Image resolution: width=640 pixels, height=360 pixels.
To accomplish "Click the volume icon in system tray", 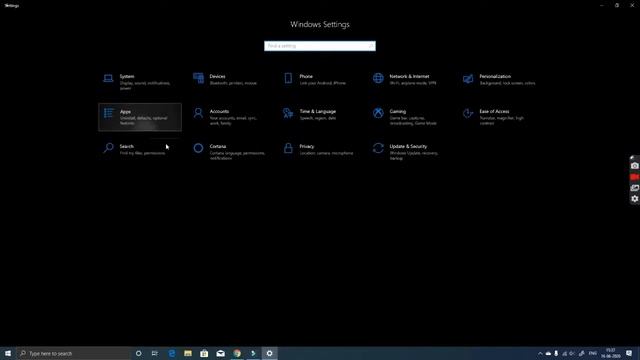I will point(572,353).
